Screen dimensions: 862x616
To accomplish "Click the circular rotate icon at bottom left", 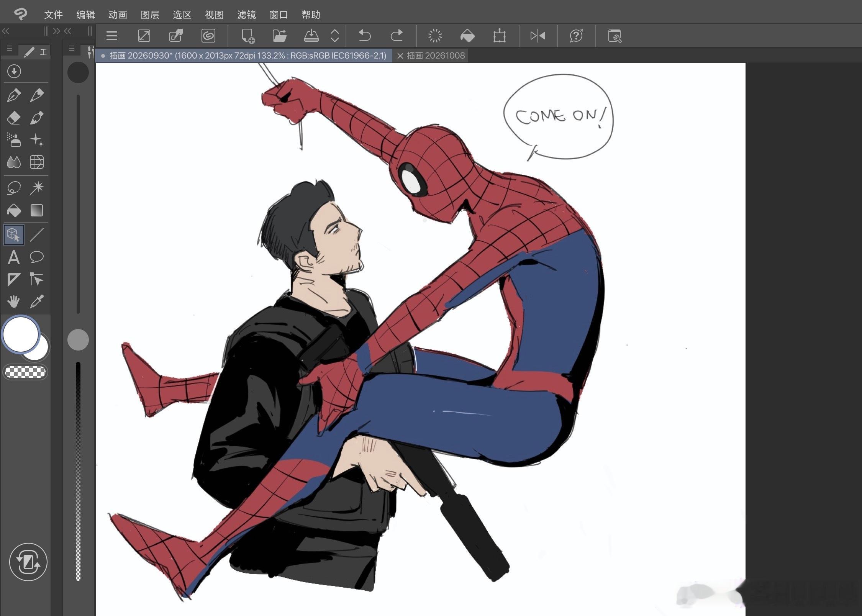I will 28,562.
